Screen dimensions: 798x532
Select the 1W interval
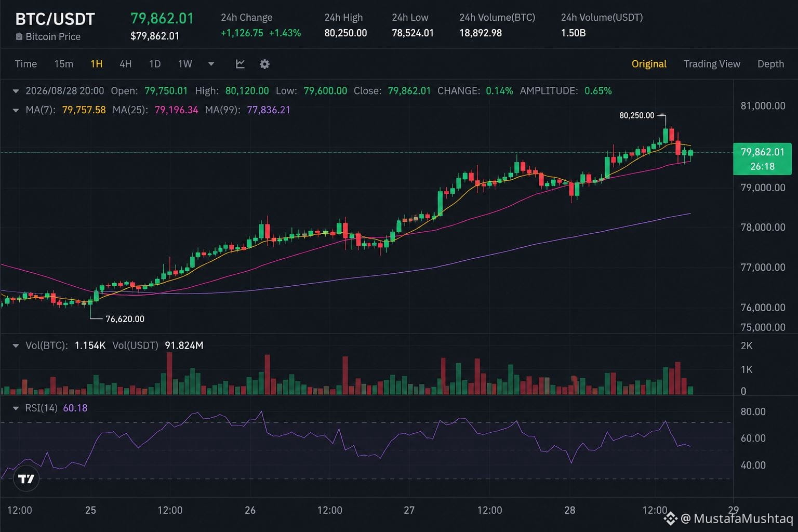[185, 64]
